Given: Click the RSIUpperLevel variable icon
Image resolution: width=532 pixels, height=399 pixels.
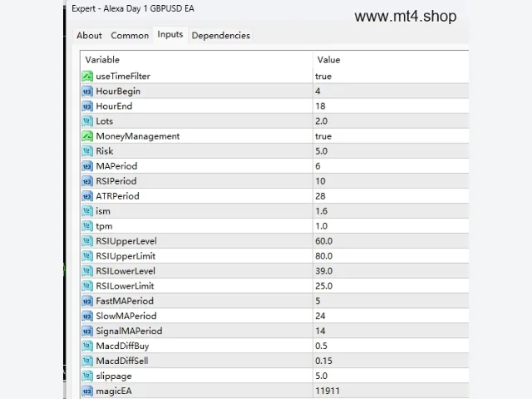Looking at the screenshot, I should (x=87, y=241).
